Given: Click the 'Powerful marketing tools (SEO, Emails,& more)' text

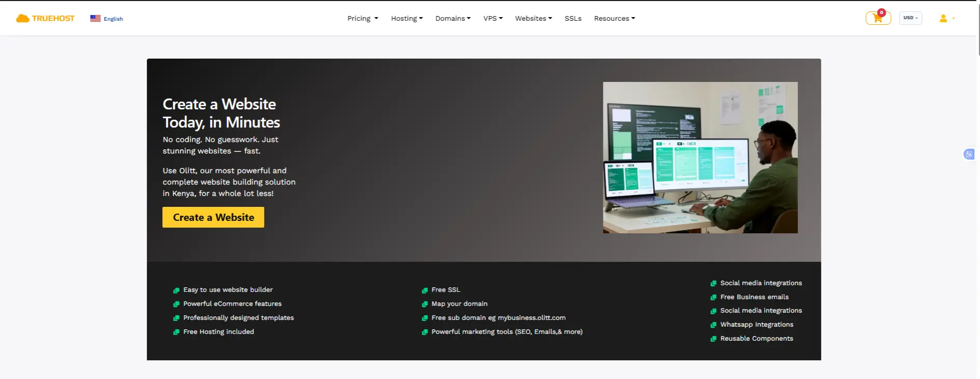Looking at the screenshot, I should pos(507,332).
